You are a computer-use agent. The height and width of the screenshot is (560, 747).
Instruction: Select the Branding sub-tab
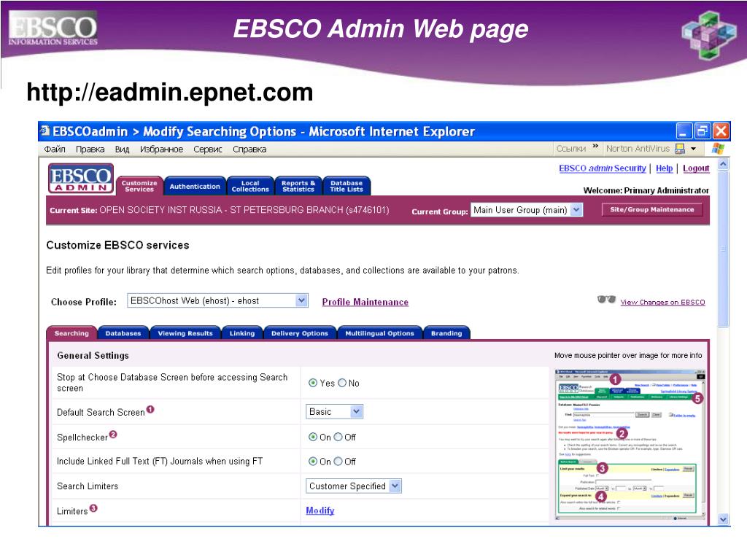click(x=446, y=332)
